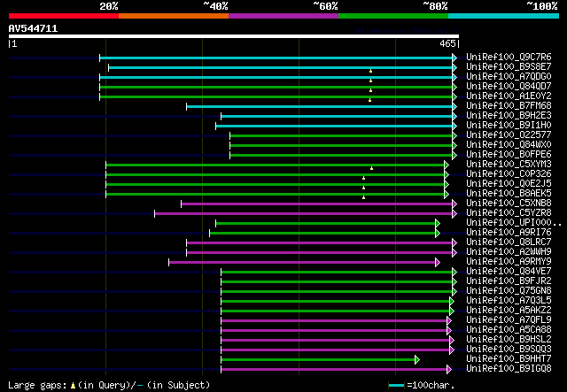This screenshot has width=567, height=392.
Task: Click the UniRef100_B9FJR2 label
Action: click(509, 281)
